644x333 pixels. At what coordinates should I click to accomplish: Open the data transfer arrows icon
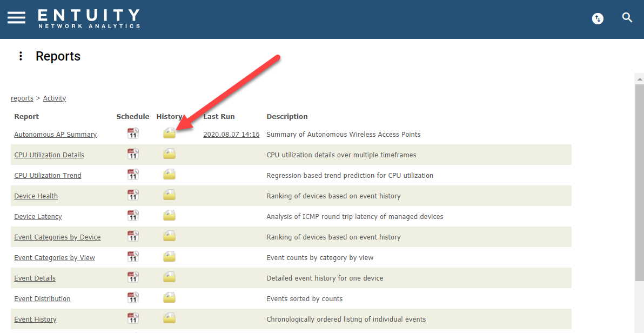(598, 18)
